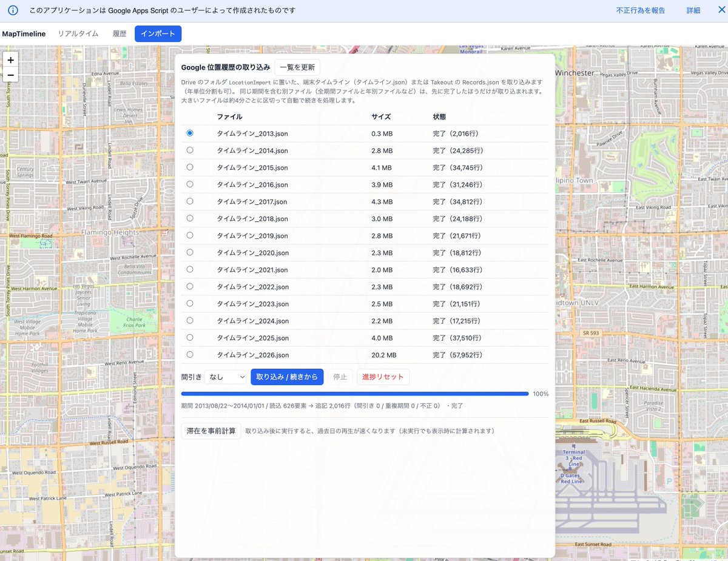This screenshot has height=561, width=728.
Task: Select タイムライン_2021.json radio button
Action: click(190, 269)
